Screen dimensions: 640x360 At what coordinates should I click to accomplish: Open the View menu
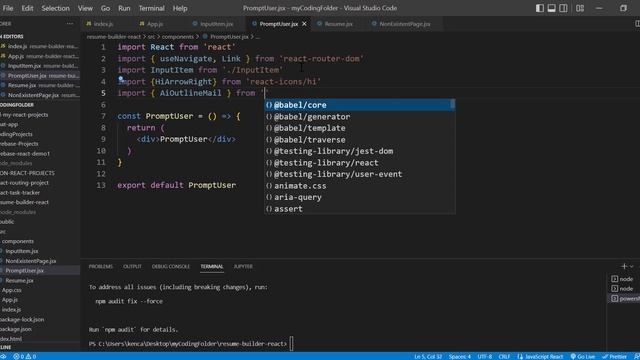85,8
